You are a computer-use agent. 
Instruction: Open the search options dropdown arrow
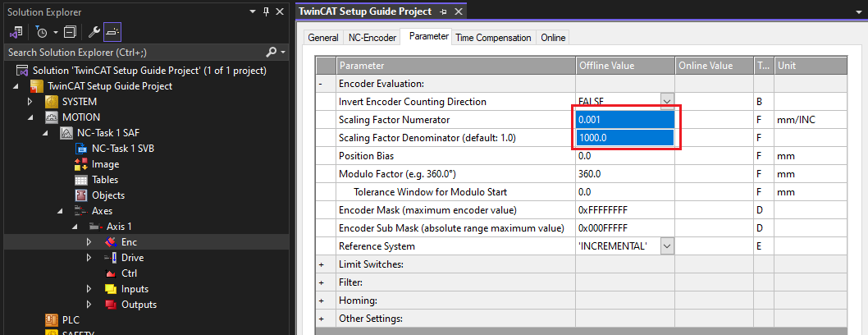[x=283, y=52]
